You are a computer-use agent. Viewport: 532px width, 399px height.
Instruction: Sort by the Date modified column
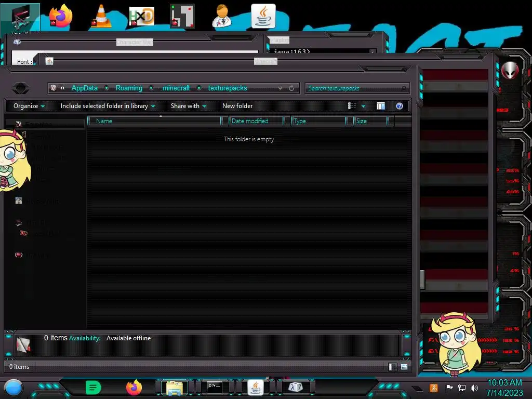click(256, 121)
